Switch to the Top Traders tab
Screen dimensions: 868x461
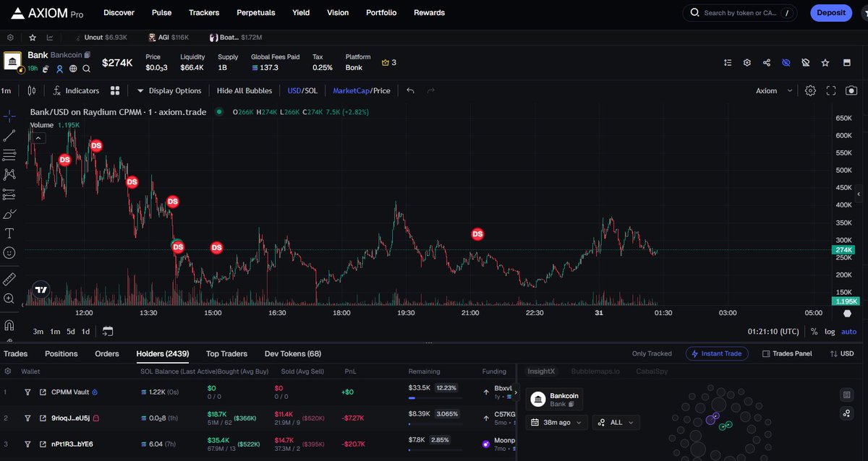226,353
